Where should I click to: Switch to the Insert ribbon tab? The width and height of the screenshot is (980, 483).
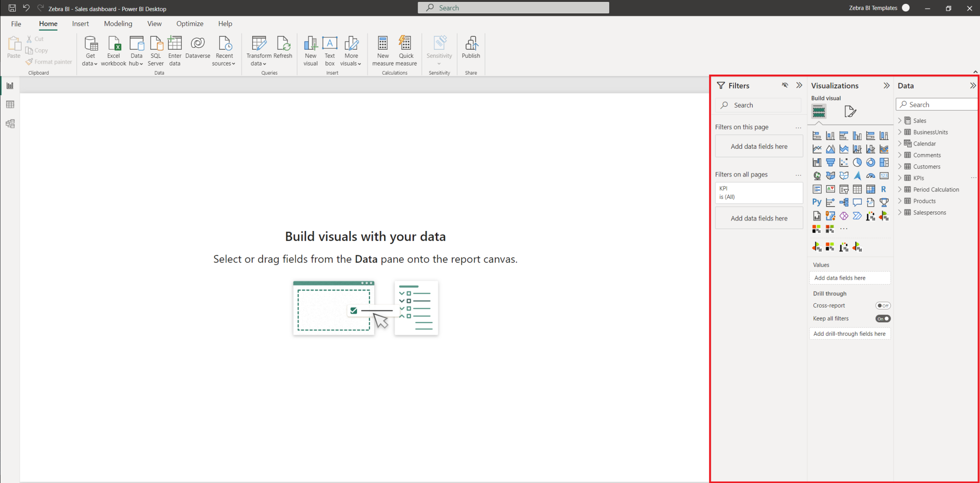point(80,24)
